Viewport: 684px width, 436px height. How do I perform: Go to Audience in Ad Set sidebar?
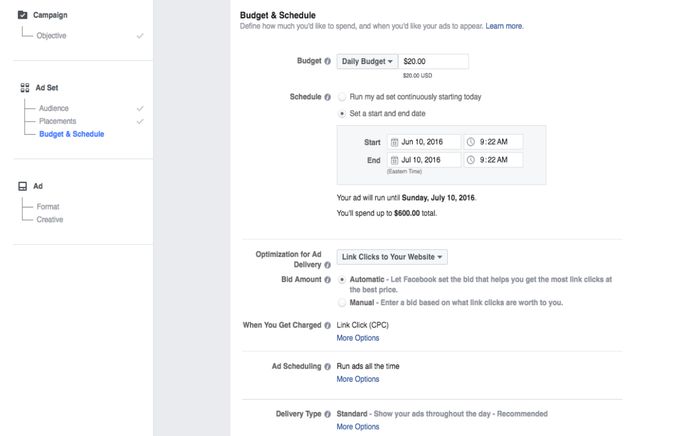pos(54,108)
